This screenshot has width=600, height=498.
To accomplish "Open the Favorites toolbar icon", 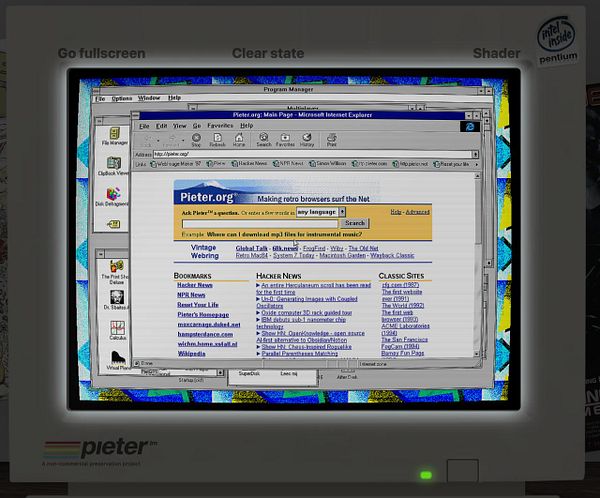I will [x=285, y=140].
